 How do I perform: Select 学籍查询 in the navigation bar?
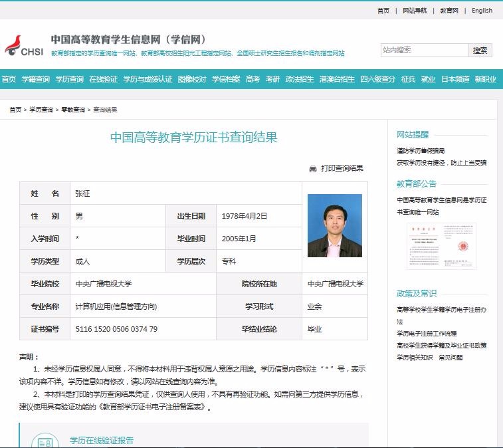tap(36, 79)
